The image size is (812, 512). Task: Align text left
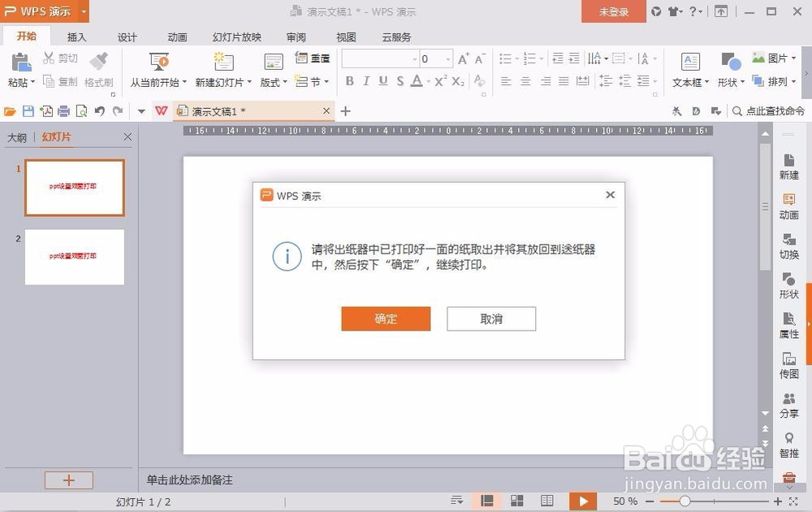506,81
